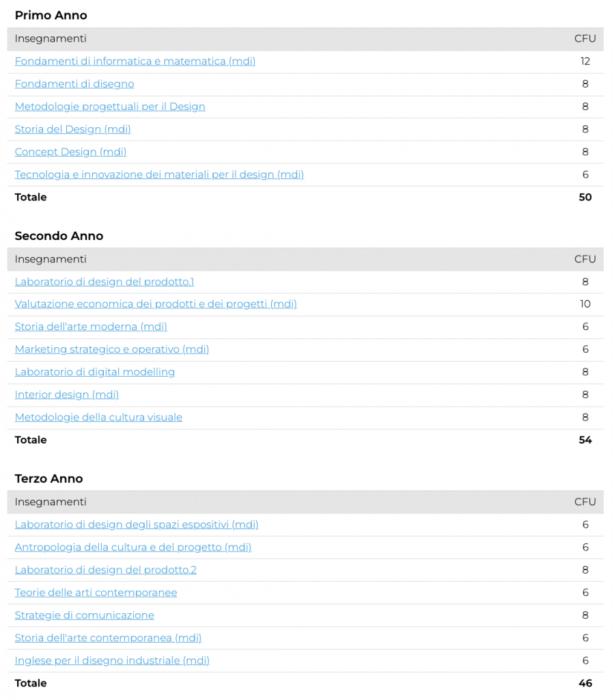Image resolution: width=612 pixels, height=700 pixels.
Task: Open Laboratorio di design del prodotto.2
Action: (106, 570)
